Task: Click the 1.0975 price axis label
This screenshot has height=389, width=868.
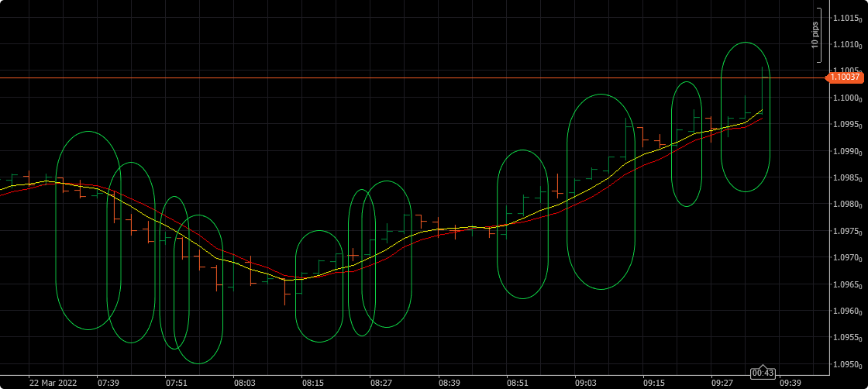Action: point(848,231)
